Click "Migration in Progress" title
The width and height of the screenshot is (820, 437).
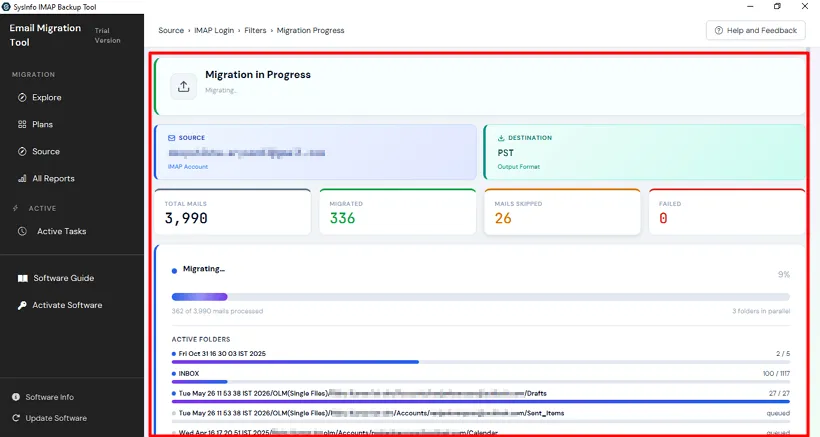click(258, 75)
